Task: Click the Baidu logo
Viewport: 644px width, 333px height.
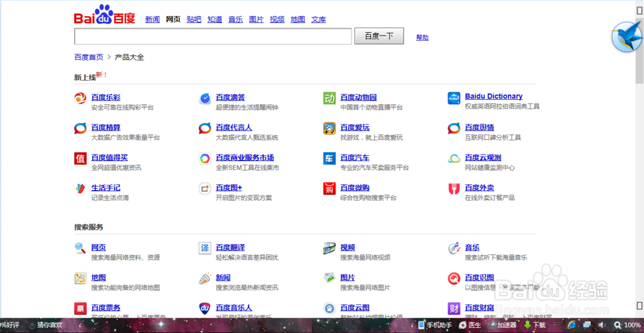Action: click(104, 14)
